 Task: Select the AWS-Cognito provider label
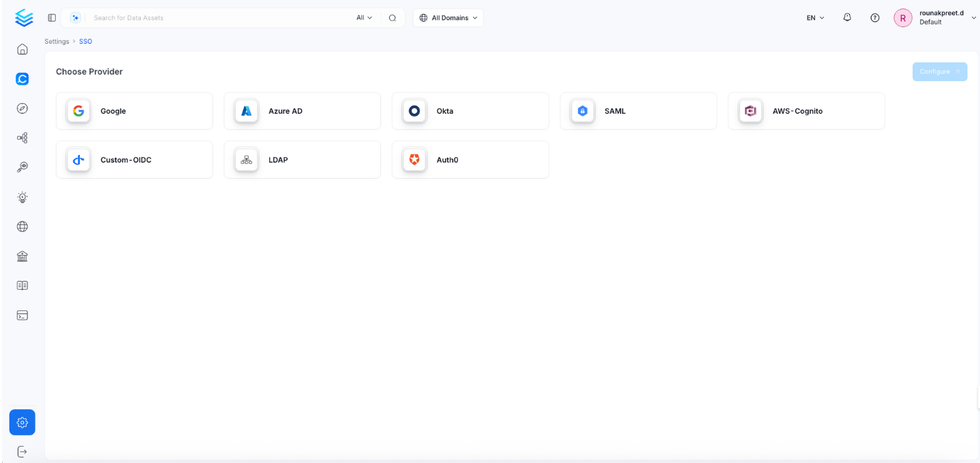(797, 111)
